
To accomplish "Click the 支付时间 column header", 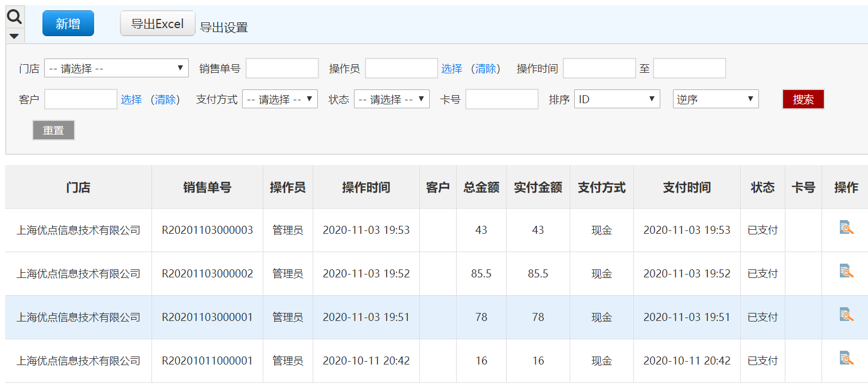I will click(687, 187).
